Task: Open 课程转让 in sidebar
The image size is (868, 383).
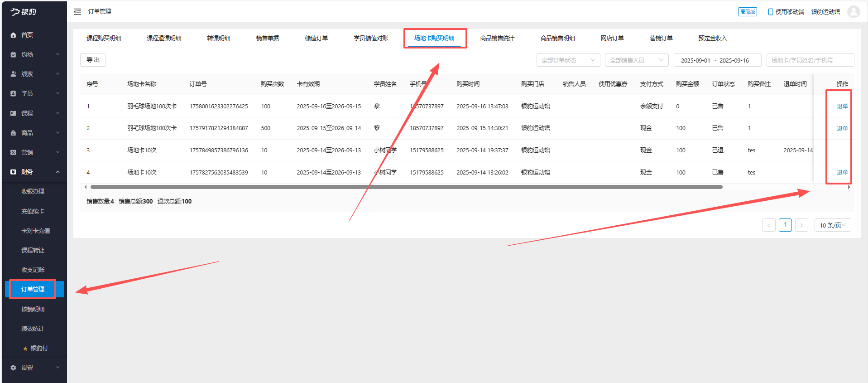Action: pos(33,250)
